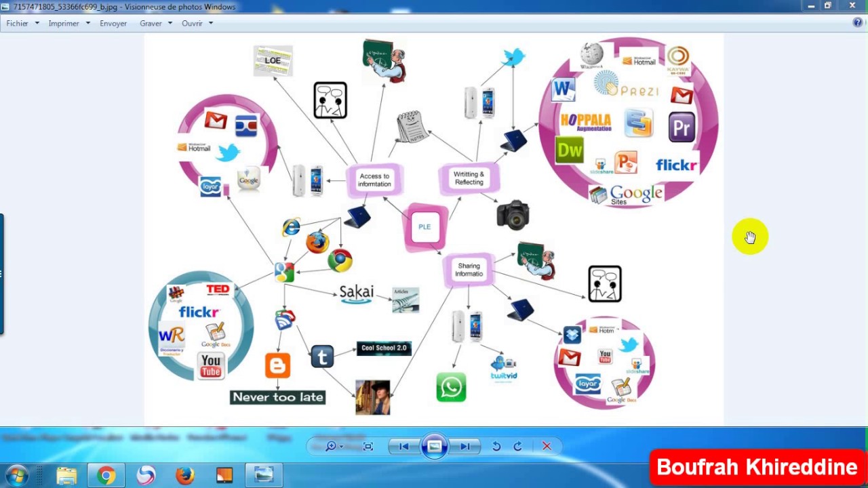
Task: Click the 'Sharing Information' node
Action: [469, 270]
